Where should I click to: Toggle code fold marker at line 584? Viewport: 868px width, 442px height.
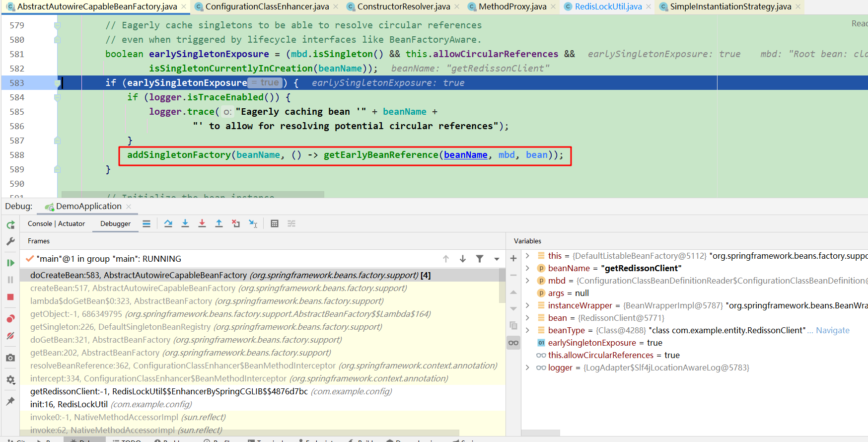57,97
